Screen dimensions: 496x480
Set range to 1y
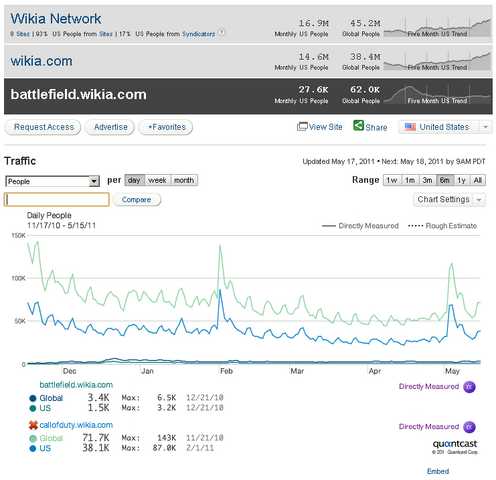[461, 180]
